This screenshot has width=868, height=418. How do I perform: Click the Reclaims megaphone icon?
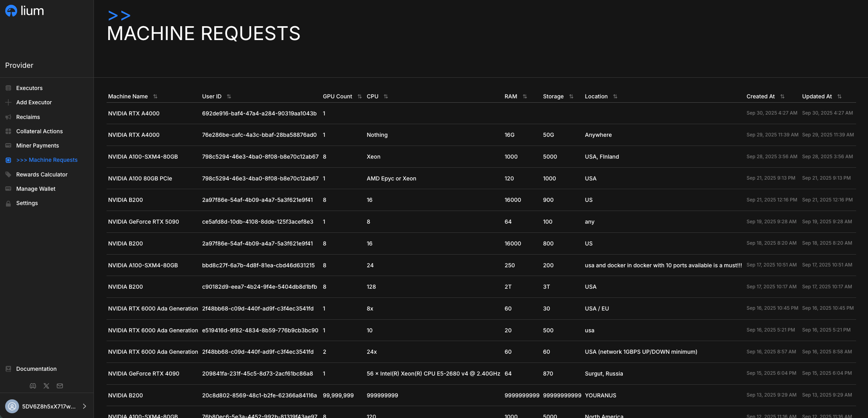click(8, 117)
